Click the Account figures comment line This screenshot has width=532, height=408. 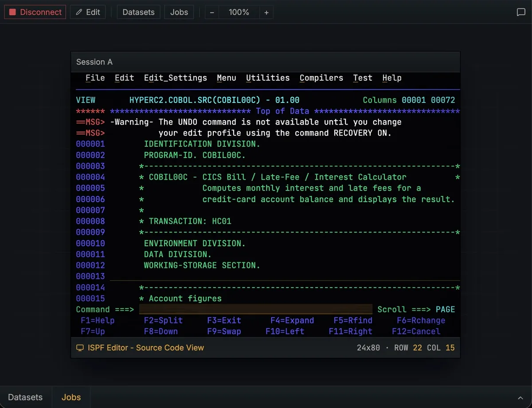pos(180,298)
